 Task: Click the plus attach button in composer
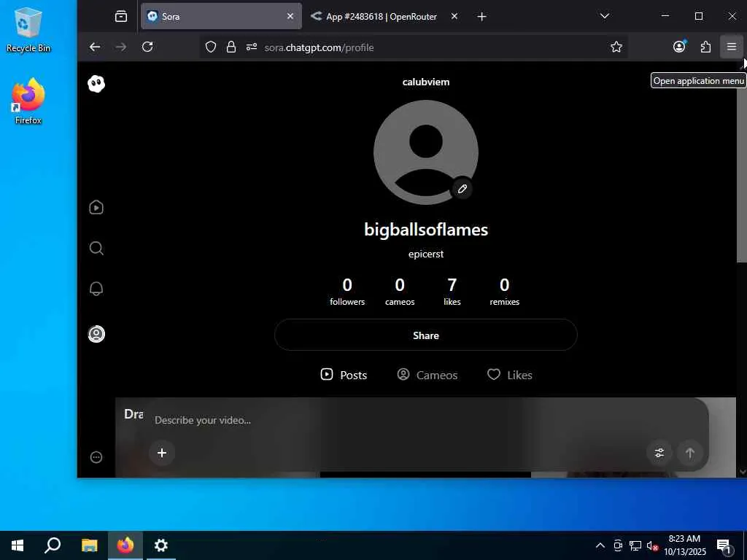click(162, 452)
